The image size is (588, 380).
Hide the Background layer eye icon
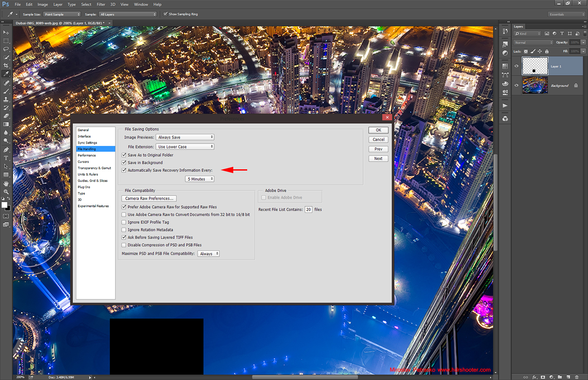coord(516,85)
